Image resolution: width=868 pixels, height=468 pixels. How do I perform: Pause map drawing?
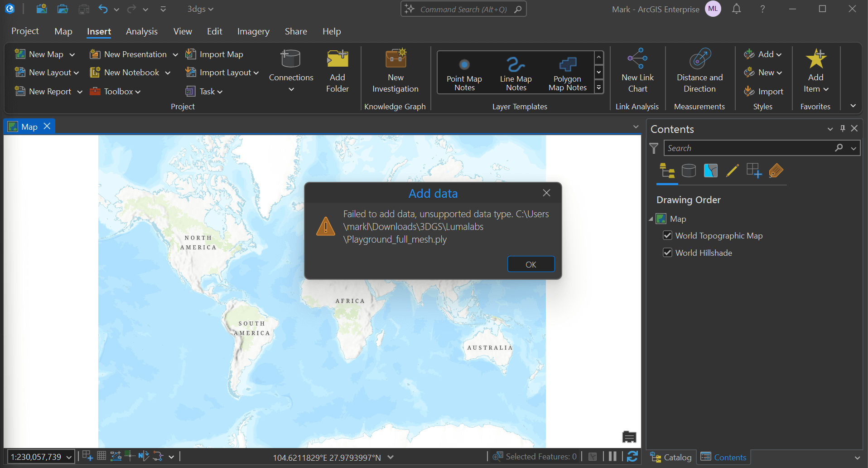click(x=612, y=456)
